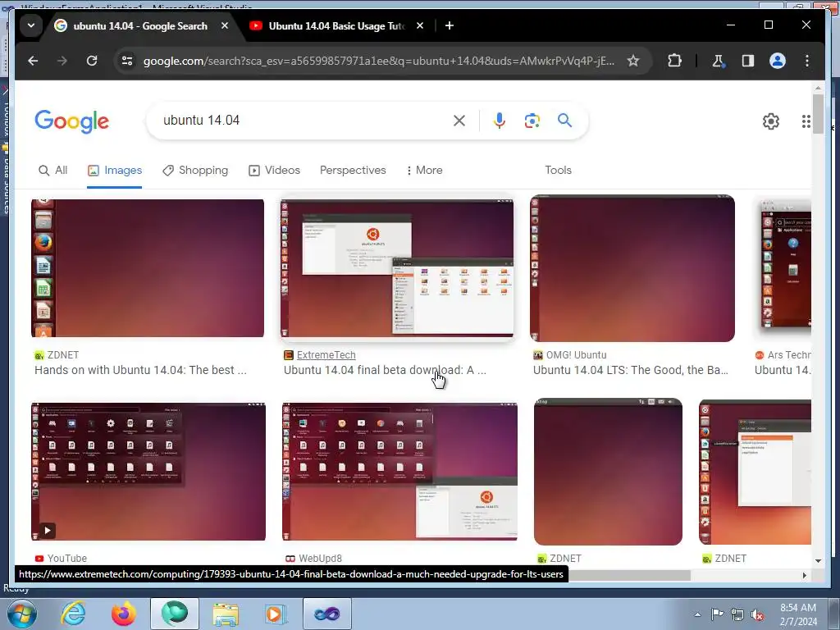Select the Images results tab
Image resolution: width=840 pixels, height=630 pixels.
pos(115,171)
